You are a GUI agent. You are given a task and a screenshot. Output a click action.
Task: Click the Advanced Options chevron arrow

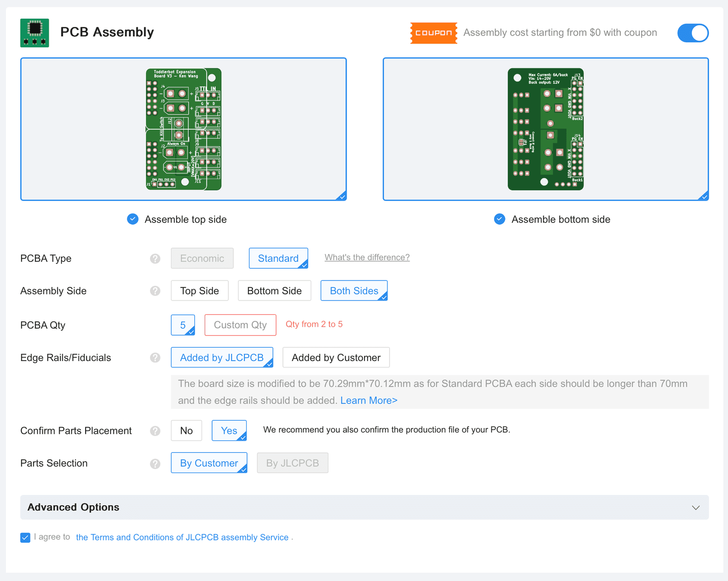[x=696, y=508]
